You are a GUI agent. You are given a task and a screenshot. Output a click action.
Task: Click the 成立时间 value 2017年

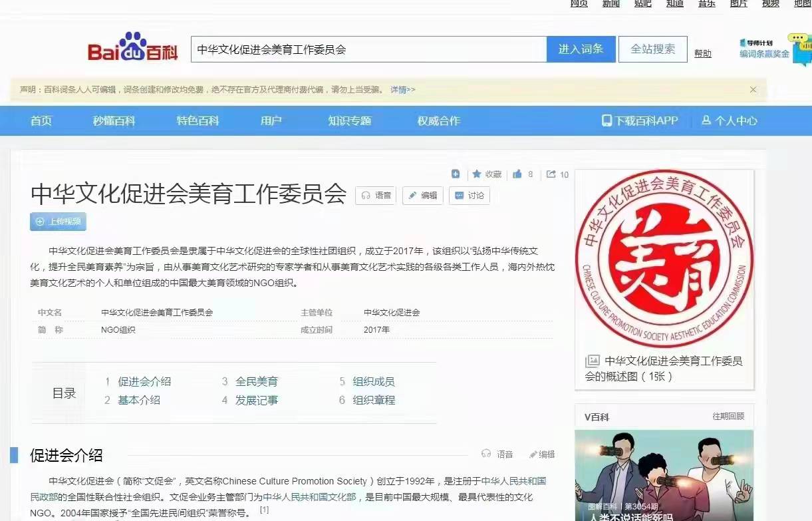click(x=376, y=329)
